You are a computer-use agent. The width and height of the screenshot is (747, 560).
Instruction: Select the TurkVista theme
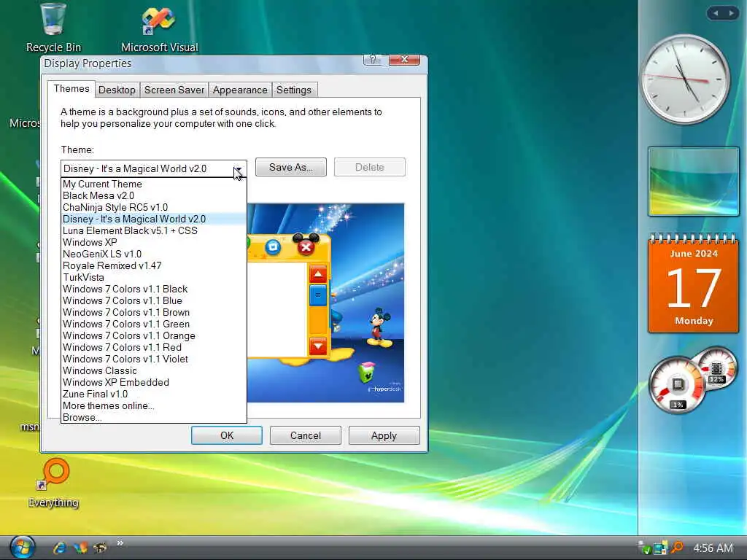point(153,277)
